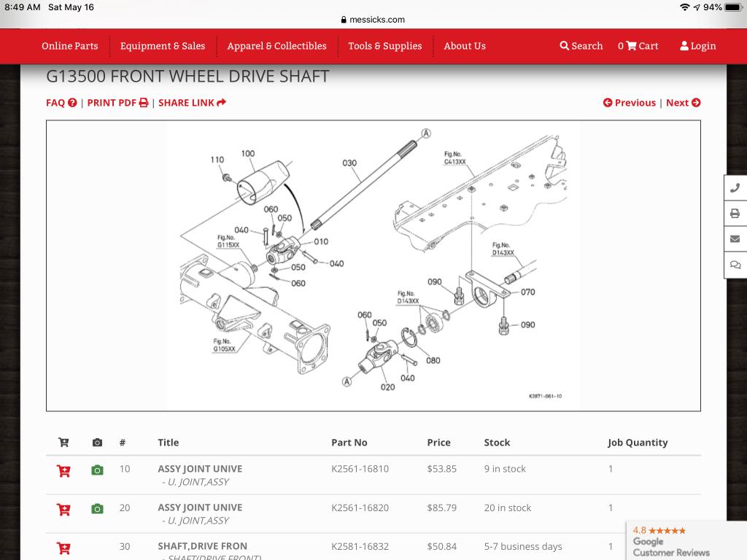This screenshot has height=560, width=747.
Task: Add SHAFT,DRIVE FRON part to cart
Action: pos(63,547)
